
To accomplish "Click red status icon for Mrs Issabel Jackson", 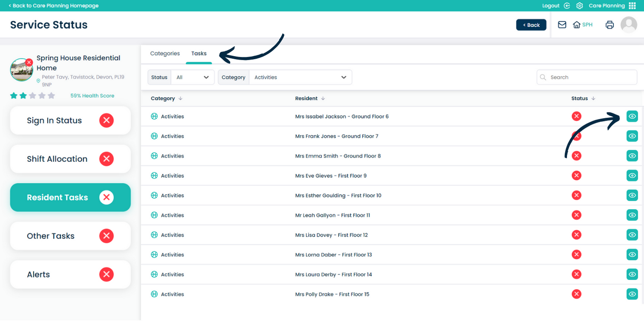I will click(x=576, y=116).
